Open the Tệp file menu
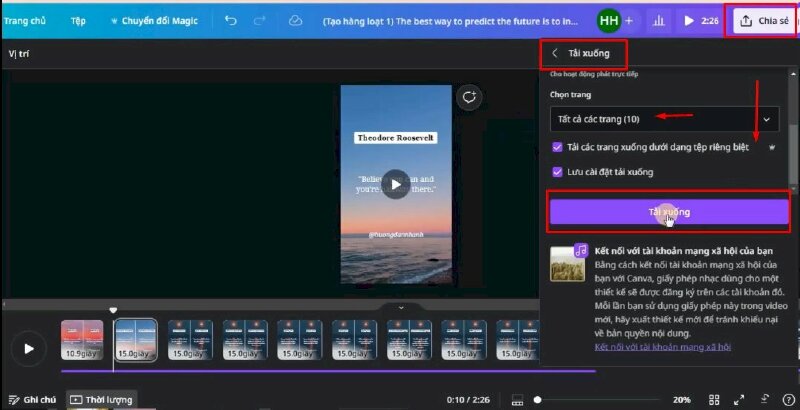800x410 pixels. pos(78,21)
